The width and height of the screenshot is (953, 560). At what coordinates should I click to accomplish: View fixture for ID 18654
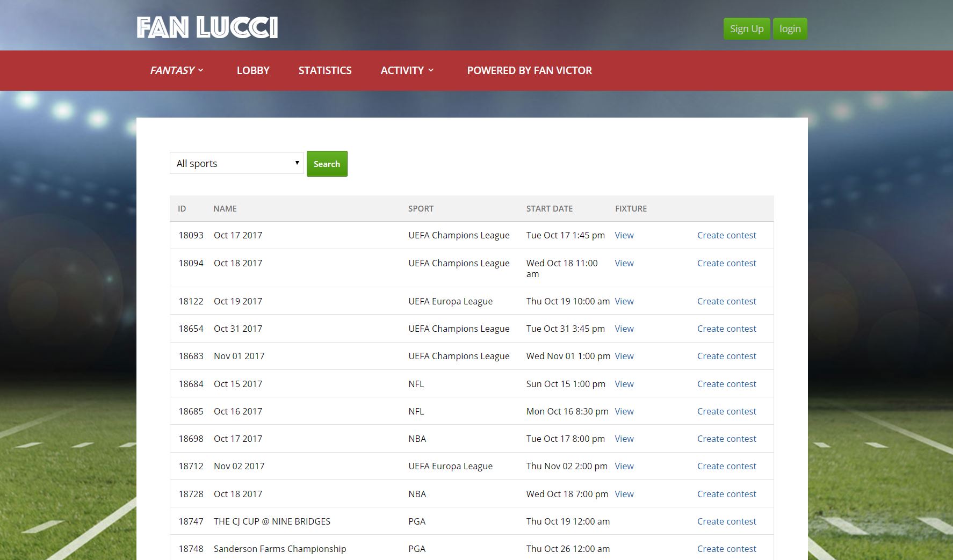coord(624,329)
